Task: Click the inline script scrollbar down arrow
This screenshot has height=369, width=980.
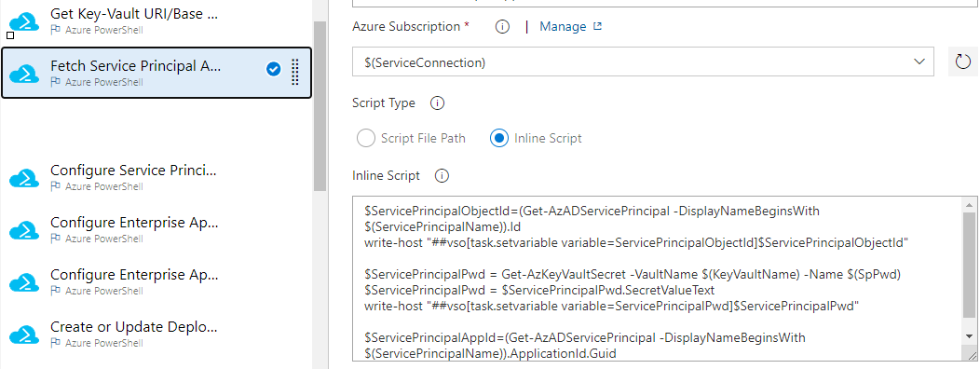Action: click(969, 335)
